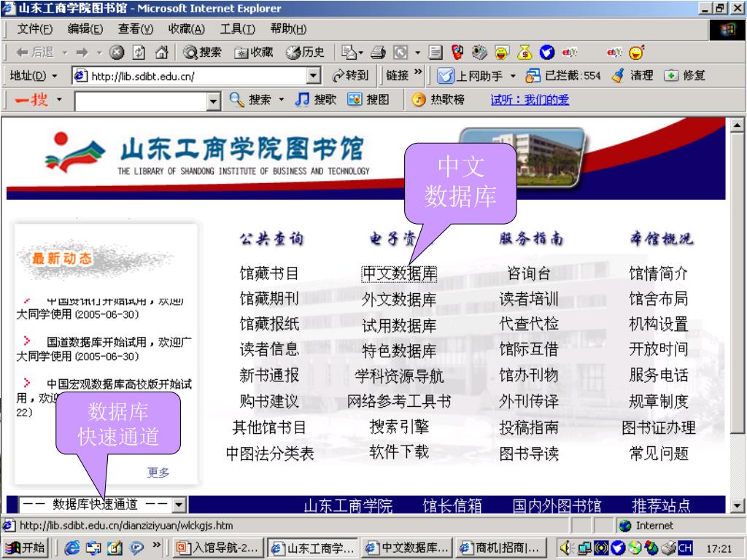This screenshot has height=560, width=747.
Task: Click the 一搜 logo button
Action: click(x=31, y=99)
